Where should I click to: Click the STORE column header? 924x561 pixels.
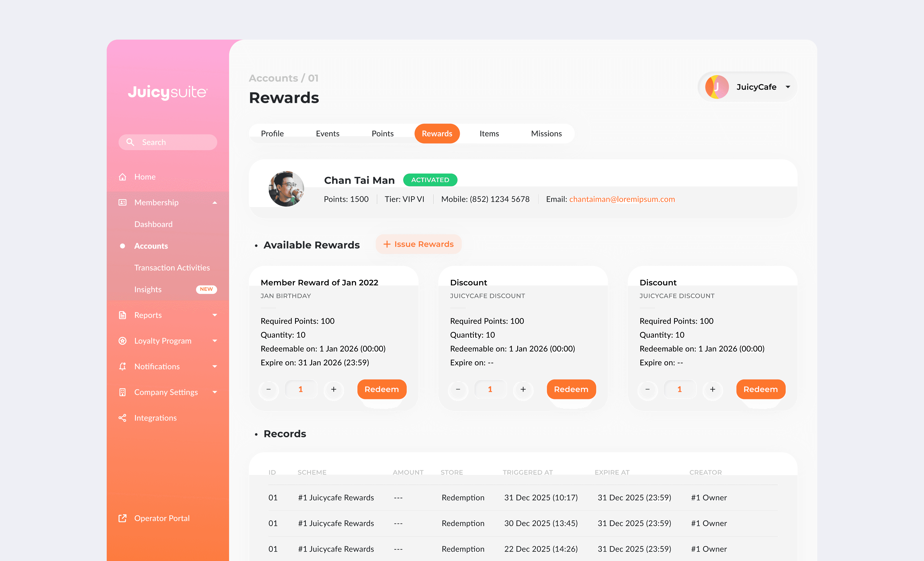click(x=452, y=472)
